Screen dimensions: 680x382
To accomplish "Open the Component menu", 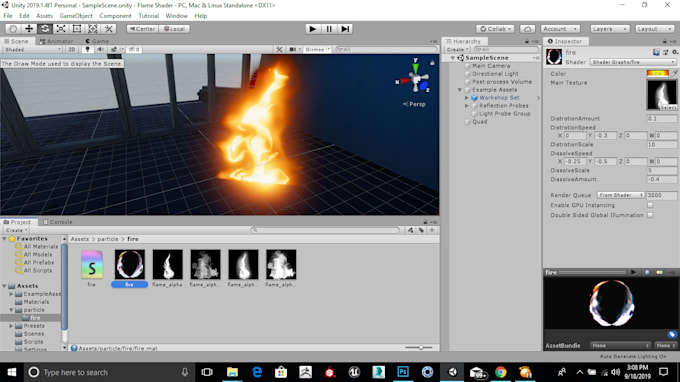I will (x=115, y=16).
